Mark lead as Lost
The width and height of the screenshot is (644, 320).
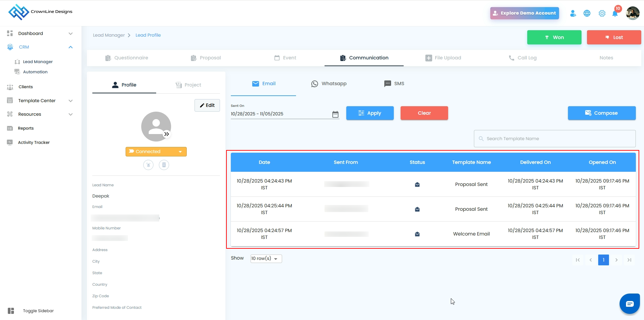(614, 37)
